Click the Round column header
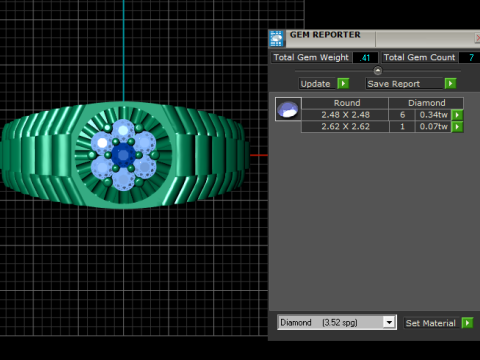Screen dimensions: 480x360 [x=345, y=103]
